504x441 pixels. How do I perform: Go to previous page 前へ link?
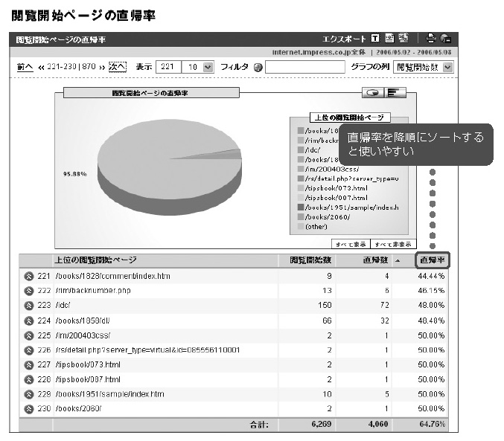coord(25,67)
